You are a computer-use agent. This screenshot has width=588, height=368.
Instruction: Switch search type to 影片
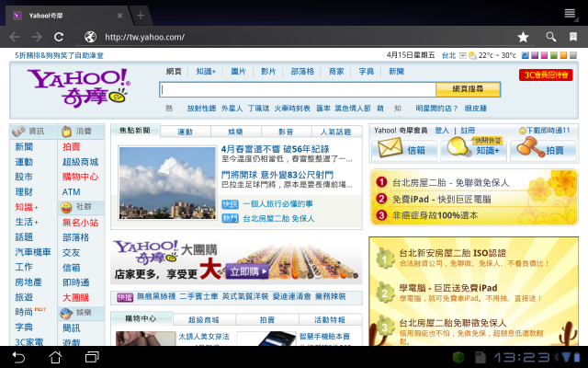[x=268, y=72]
